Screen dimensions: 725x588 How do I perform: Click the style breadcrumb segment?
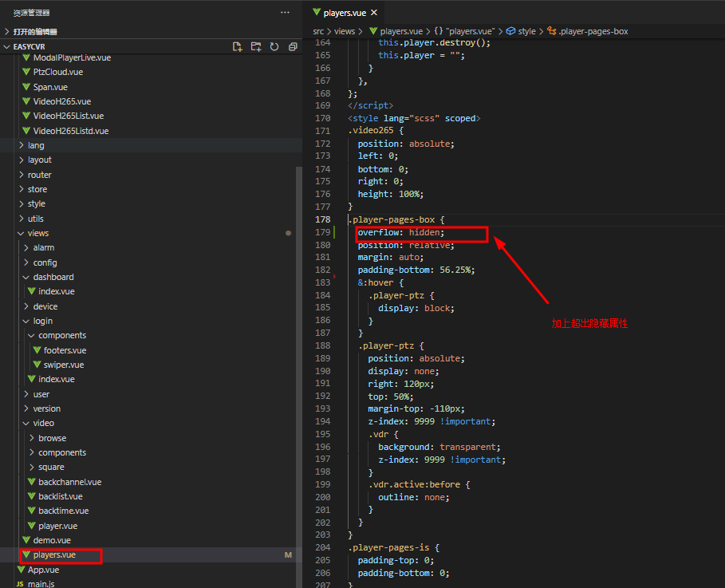[x=521, y=31]
